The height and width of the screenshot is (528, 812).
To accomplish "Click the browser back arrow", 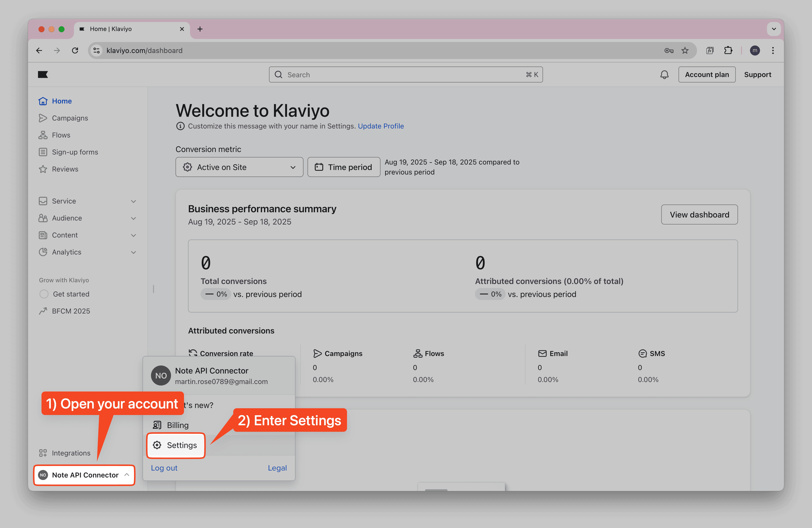I will point(39,50).
